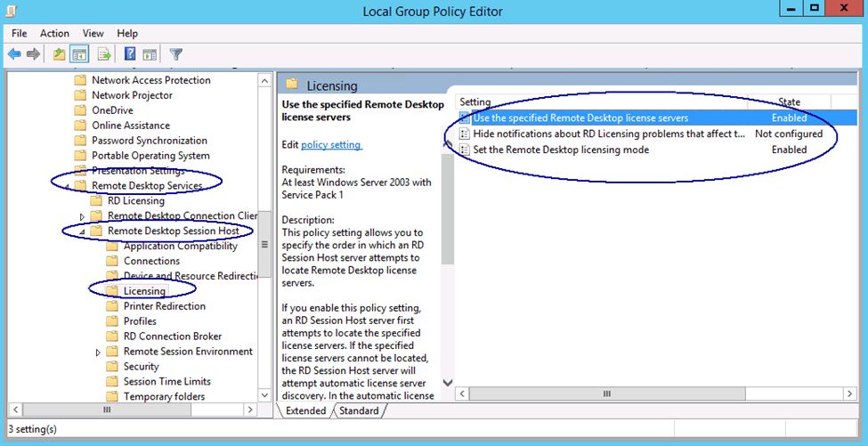
Task: Click the tree pane scroll up arrow
Action: (264, 81)
